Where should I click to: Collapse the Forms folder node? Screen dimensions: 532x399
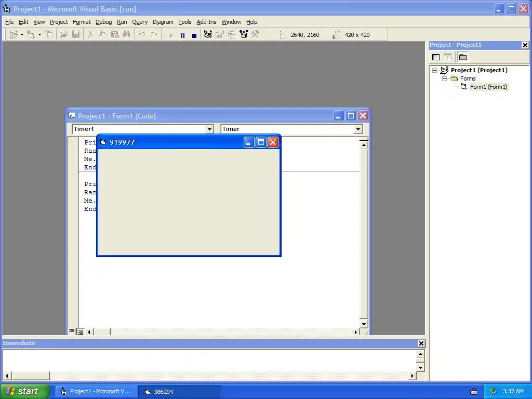pyautogui.click(x=444, y=78)
